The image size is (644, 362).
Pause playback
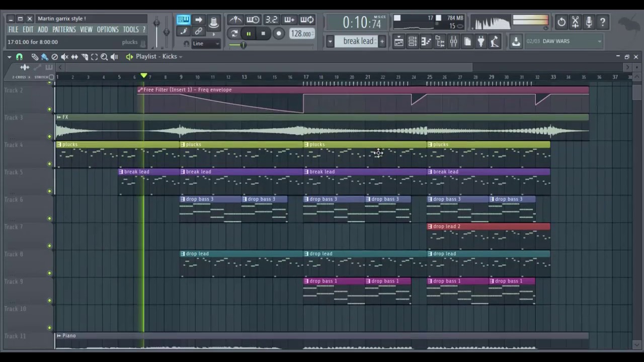click(x=249, y=34)
